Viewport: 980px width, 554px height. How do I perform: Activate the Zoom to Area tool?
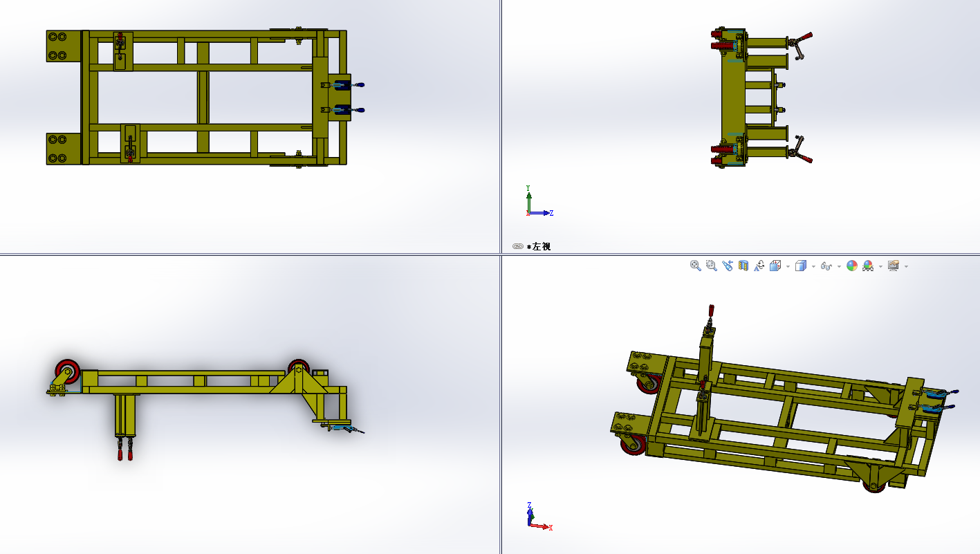pos(712,266)
